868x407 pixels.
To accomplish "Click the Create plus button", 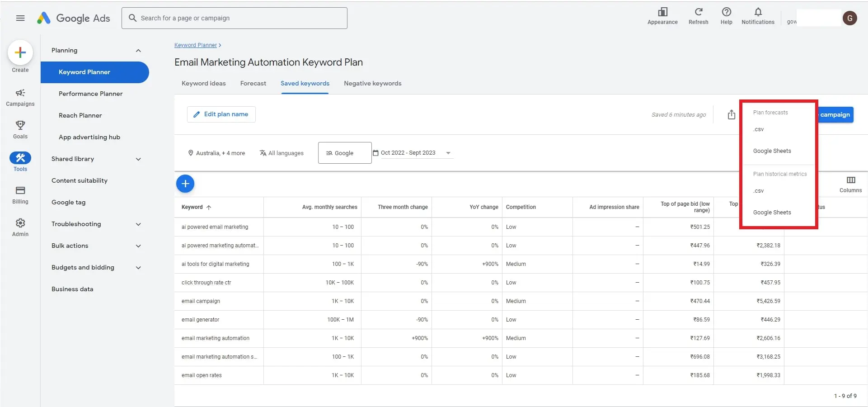I will point(20,53).
